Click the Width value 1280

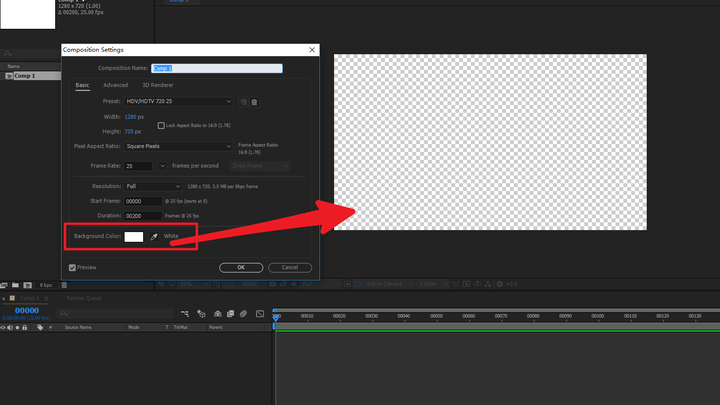[130, 117]
